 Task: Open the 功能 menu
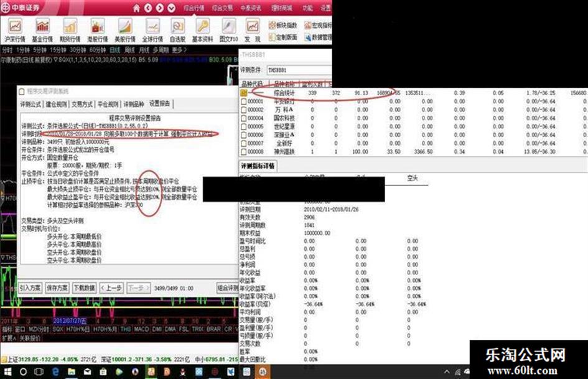click(307, 8)
